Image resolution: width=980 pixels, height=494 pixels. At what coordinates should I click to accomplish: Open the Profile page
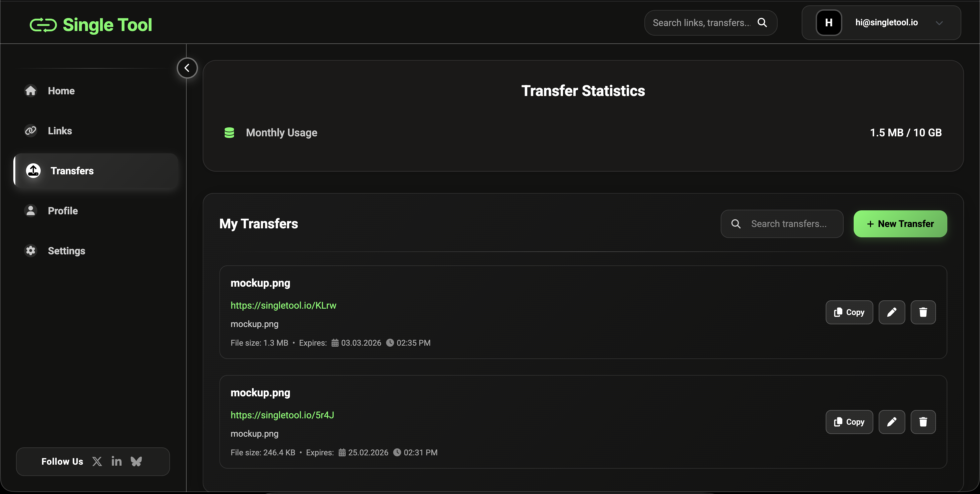click(x=63, y=211)
